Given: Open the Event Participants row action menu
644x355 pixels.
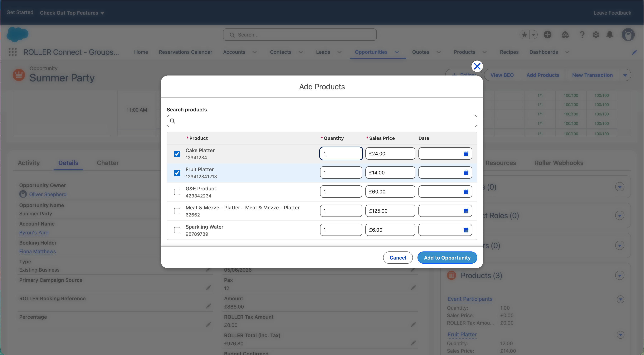Looking at the screenshot, I should [620, 299].
